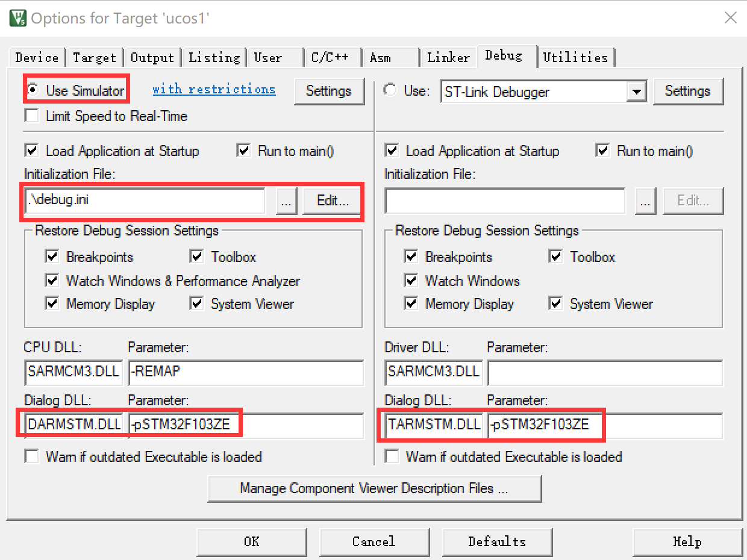Image resolution: width=747 pixels, height=560 pixels.
Task: Switch to the Output tab
Action: [152, 58]
